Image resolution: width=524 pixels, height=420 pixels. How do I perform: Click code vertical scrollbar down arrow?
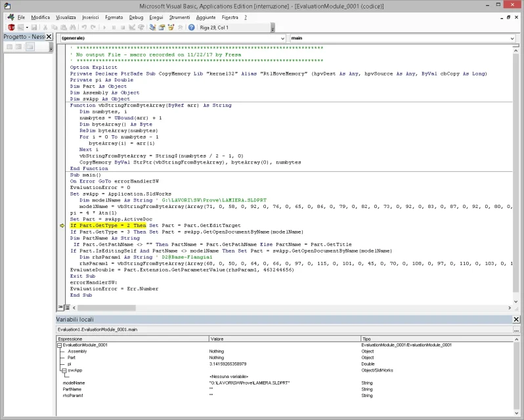515,301
